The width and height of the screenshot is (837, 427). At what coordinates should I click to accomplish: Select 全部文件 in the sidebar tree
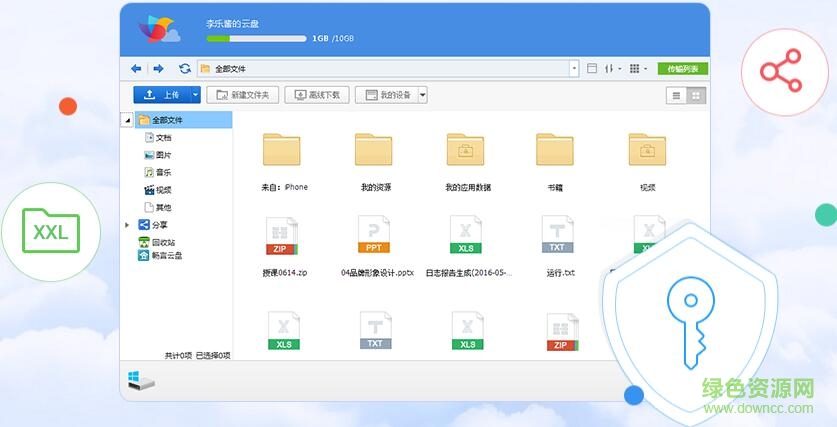point(183,120)
